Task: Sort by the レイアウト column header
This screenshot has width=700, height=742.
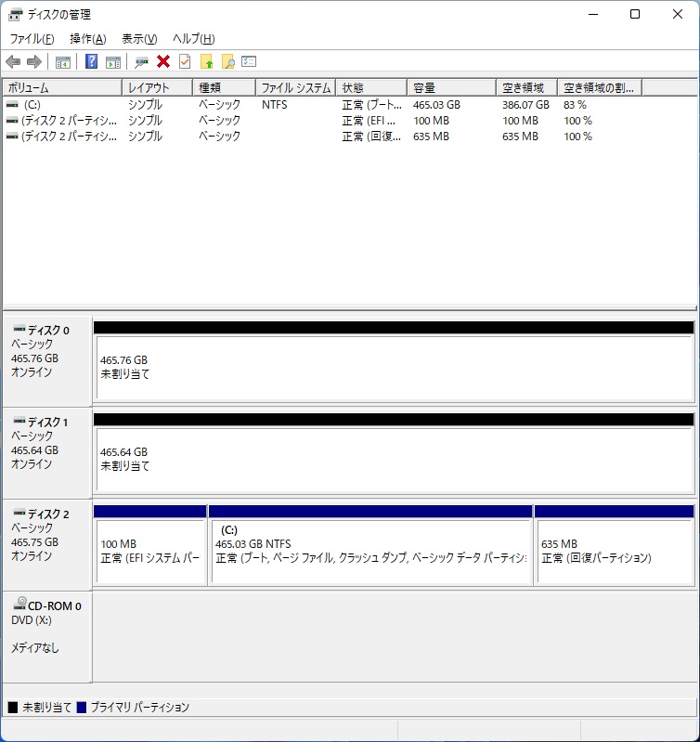Action: coord(158,87)
